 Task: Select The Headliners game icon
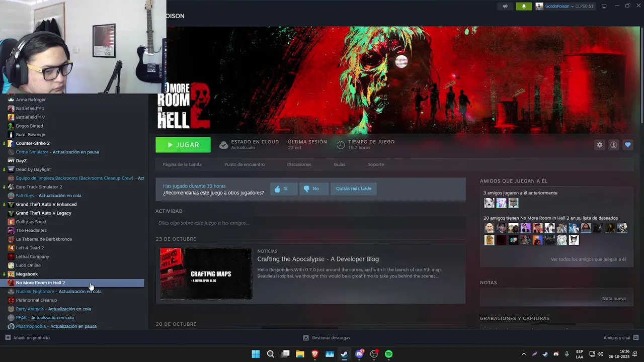point(11,230)
